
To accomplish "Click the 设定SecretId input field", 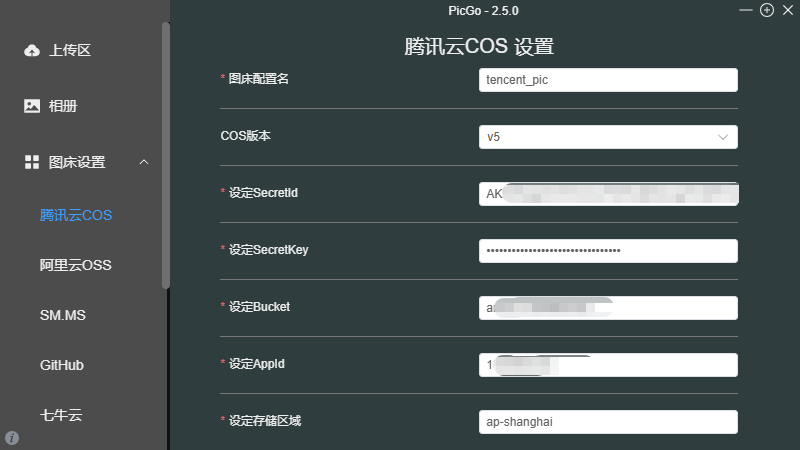I will click(x=608, y=194).
